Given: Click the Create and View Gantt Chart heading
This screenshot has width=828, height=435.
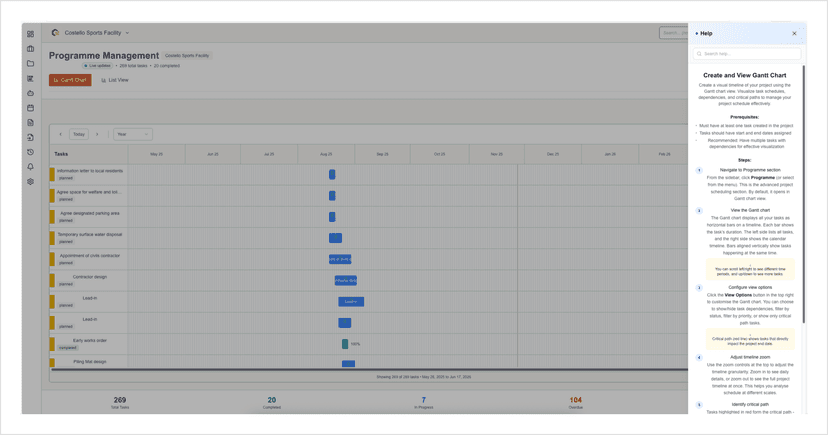Looking at the screenshot, I should pos(745,75).
